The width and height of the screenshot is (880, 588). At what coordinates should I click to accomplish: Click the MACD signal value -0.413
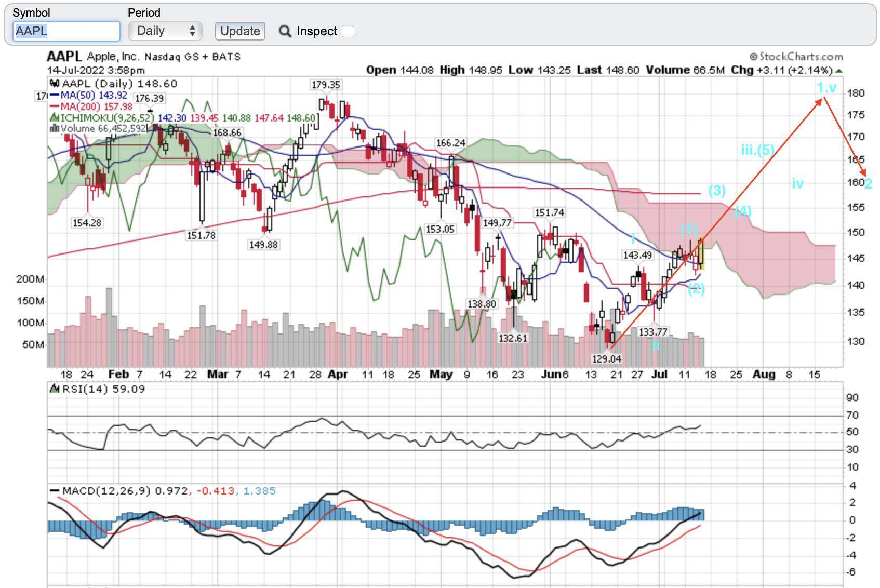216,491
